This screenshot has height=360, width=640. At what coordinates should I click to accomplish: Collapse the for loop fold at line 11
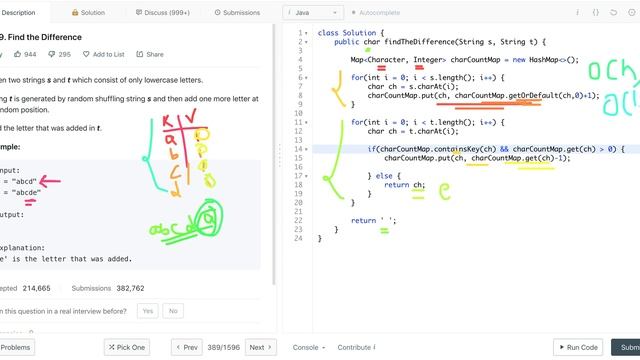click(x=306, y=122)
